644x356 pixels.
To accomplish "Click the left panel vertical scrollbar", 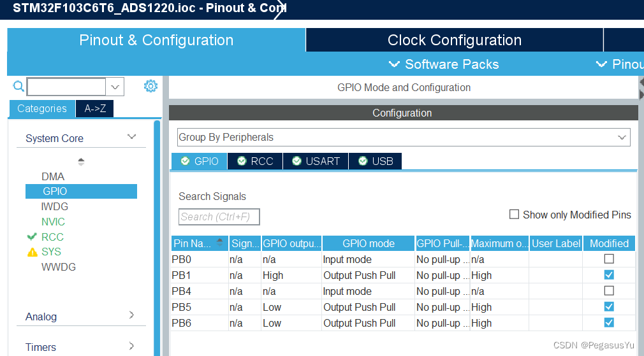I will pos(157,238).
